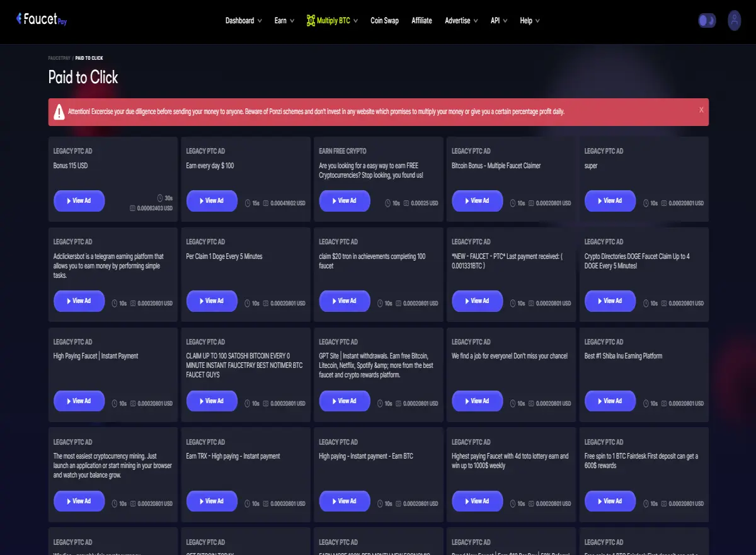Image resolution: width=756 pixels, height=555 pixels.
Task: View Ad for most easiest cryptocurrency mining
Action: pos(79,501)
